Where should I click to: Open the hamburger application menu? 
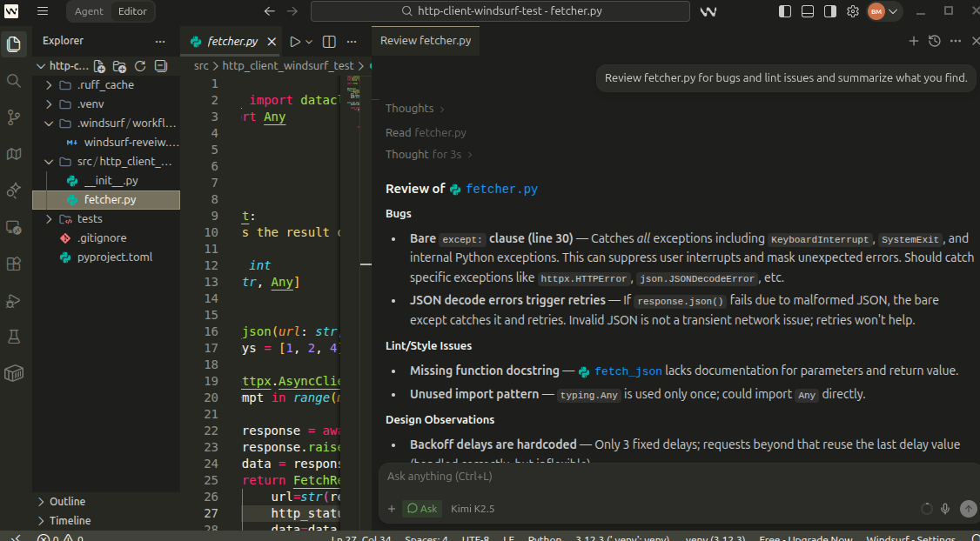click(43, 10)
